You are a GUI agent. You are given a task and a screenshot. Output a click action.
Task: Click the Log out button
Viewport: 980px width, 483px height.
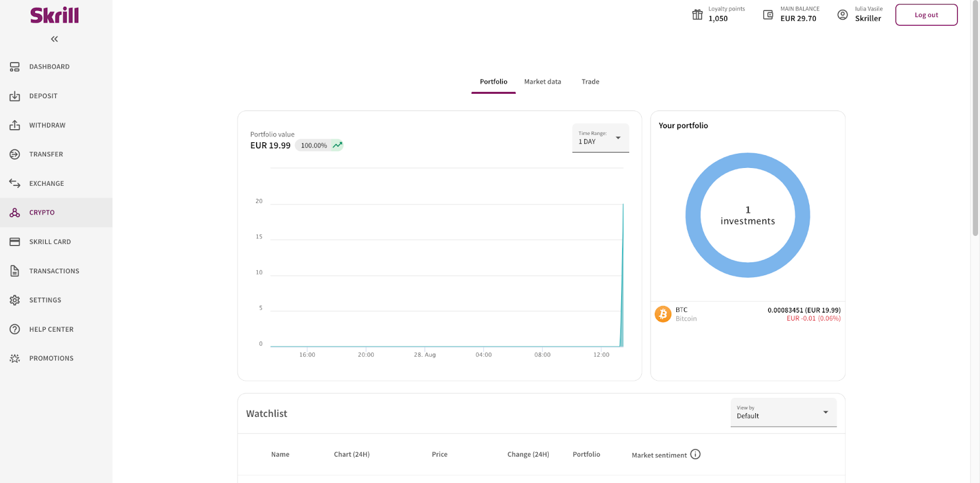tap(926, 15)
